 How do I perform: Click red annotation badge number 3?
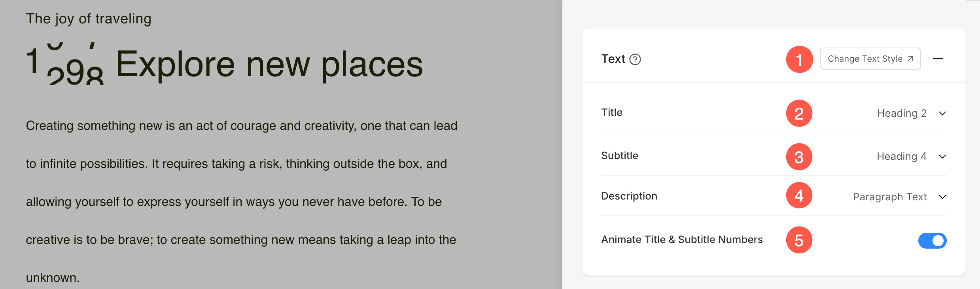coord(799,157)
